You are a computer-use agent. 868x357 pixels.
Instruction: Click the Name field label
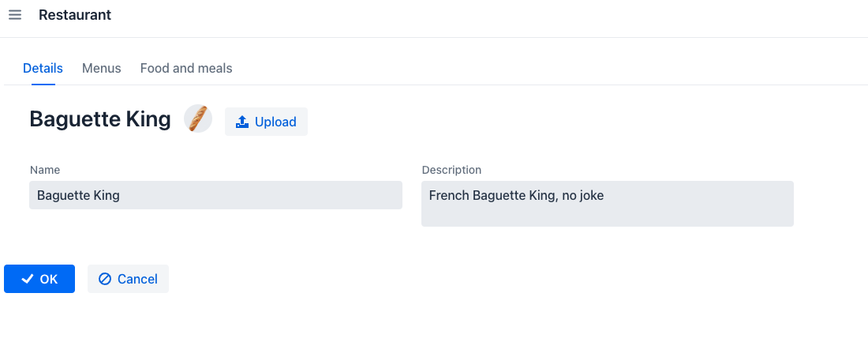(45, 170)
